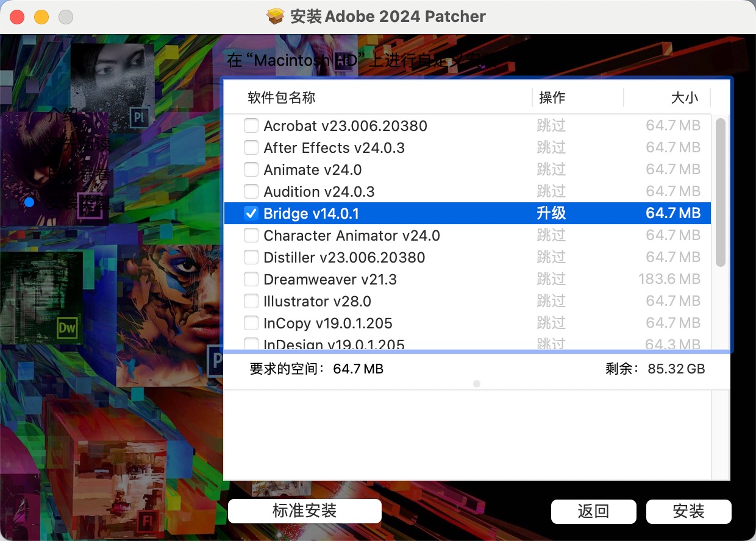Uncheck the Bridge v14.0.1 checkbox
The height and width of the screenshot is (541, 756).
251,214
